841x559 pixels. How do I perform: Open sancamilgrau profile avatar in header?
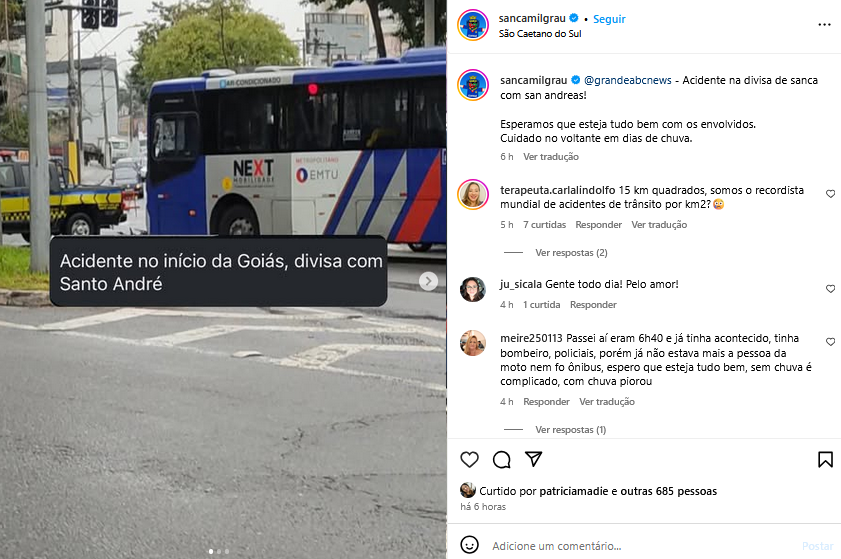tap(473, 25)
